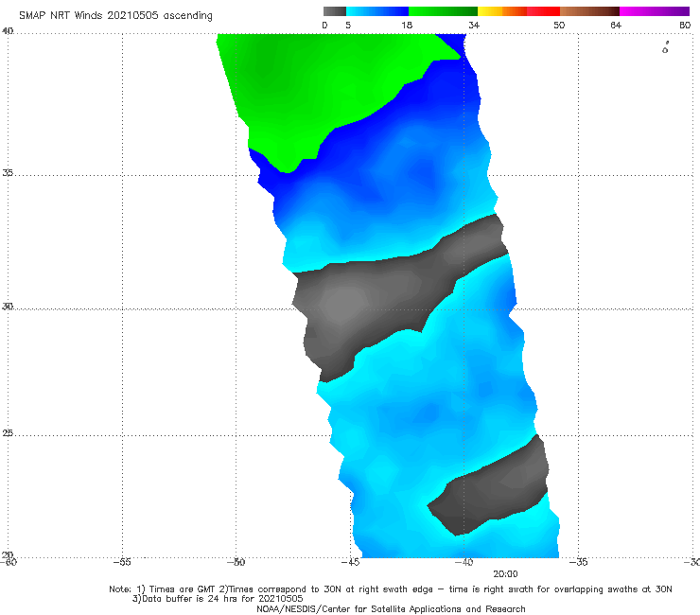Viewport: 700px width, 615px height.
Task: Click the NOAA/NESDIS credit line
Action: [x=391, y=608]
